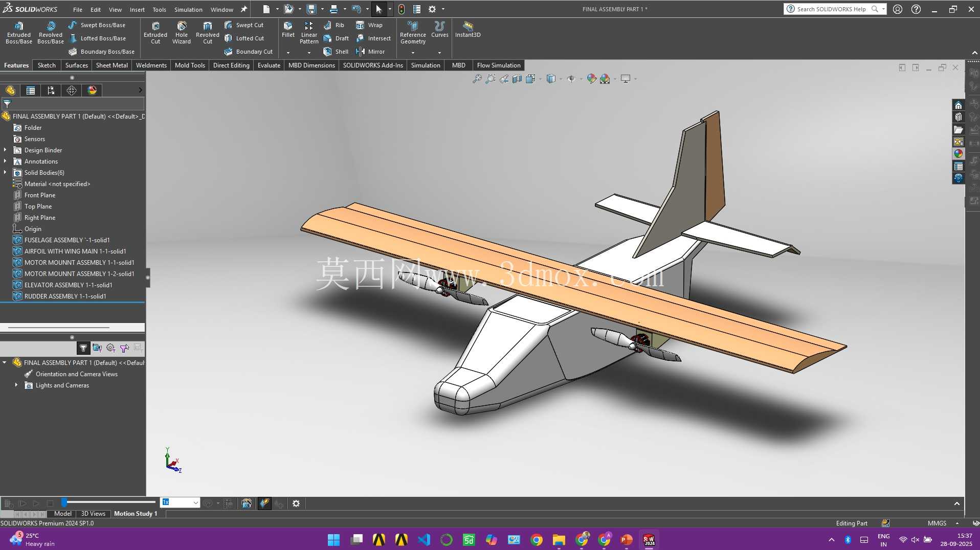The width and height of the screenshot is (980, 550).
Task: Click the Edit Appearance icon
Action: point(591,79)
